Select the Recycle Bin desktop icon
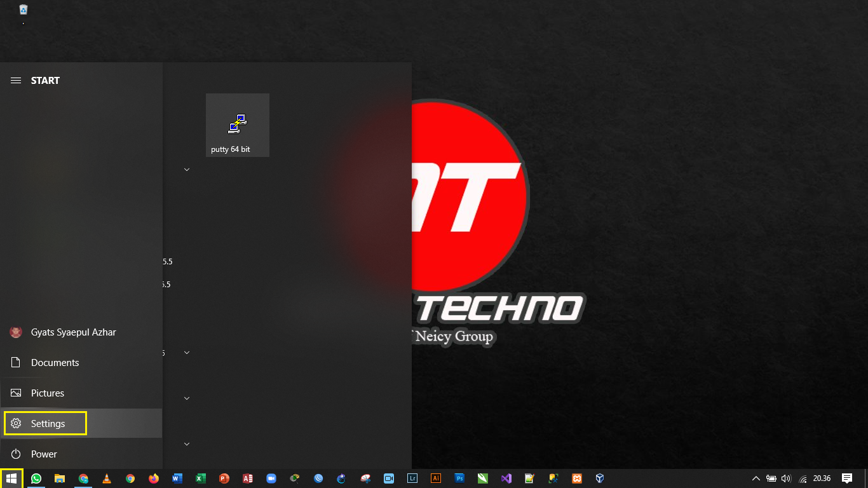The height and width of the screenshot is (488, 868). pos(24,10)
